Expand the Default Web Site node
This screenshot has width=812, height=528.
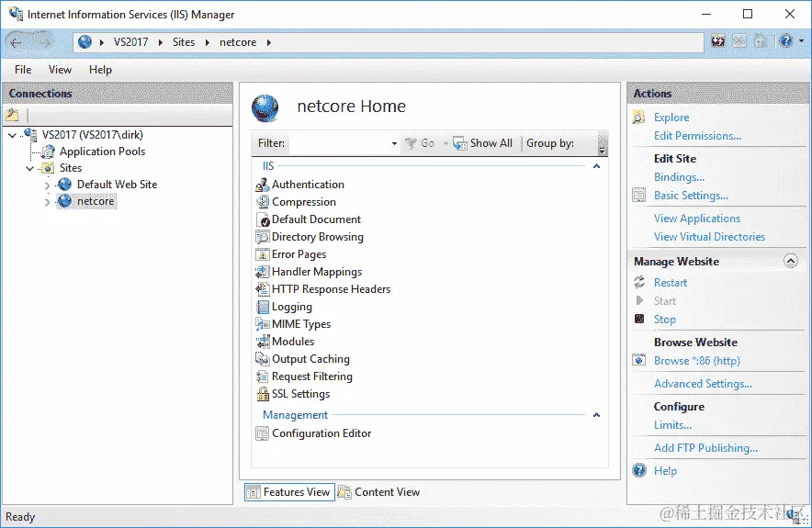(47, 185)
